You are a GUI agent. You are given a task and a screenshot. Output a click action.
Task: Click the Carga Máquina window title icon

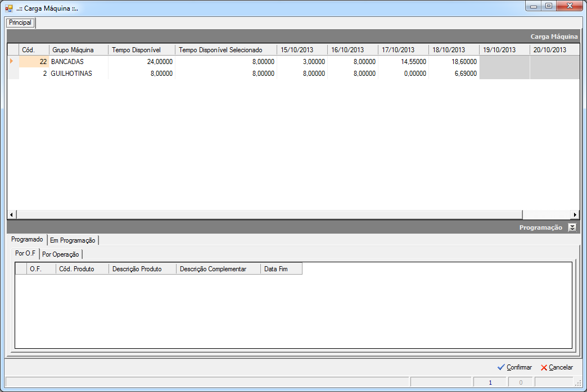point(8,8)
